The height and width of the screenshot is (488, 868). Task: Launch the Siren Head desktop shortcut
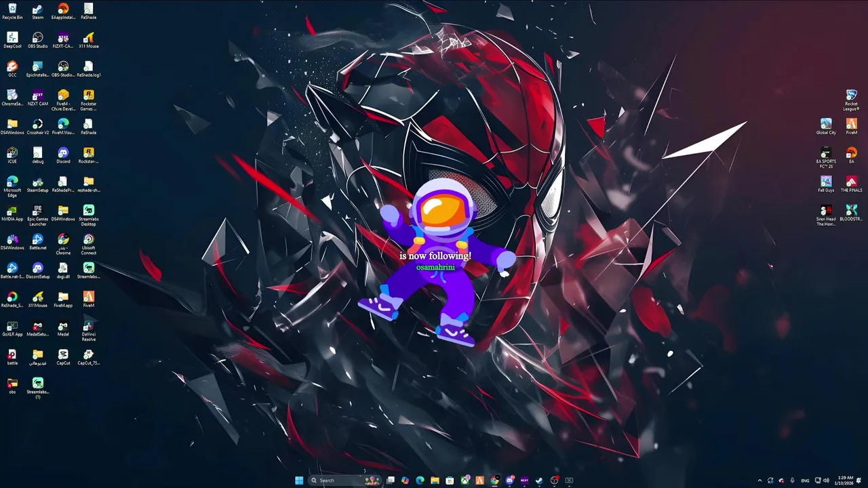(826, 216)
